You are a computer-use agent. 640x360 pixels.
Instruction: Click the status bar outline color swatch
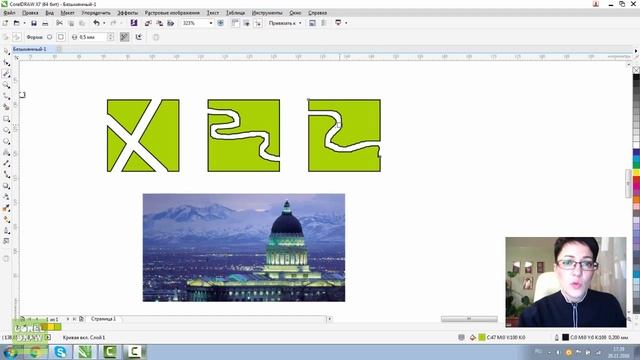tap(565, 338)
